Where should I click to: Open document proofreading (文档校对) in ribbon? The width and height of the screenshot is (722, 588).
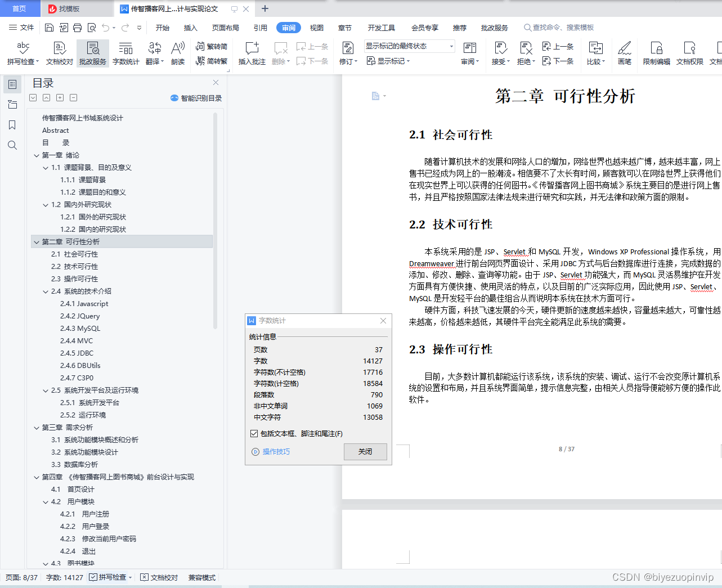pos(60,53)
